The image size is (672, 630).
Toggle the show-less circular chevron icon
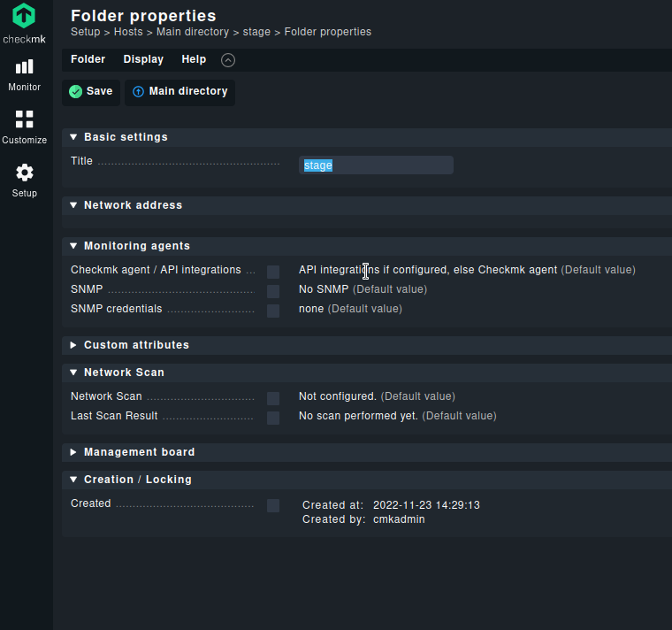(x=228, y=60)
